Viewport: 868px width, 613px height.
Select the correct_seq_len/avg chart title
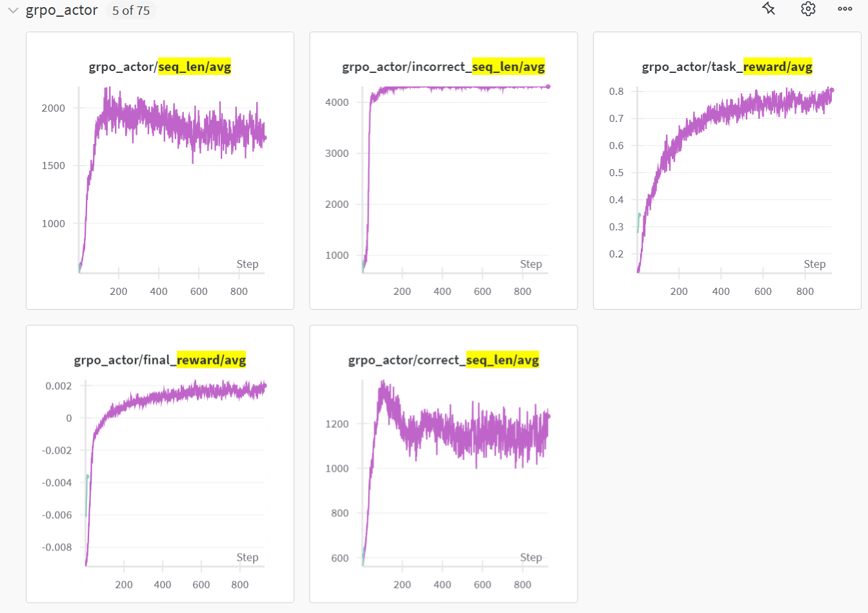pos(443,359)
